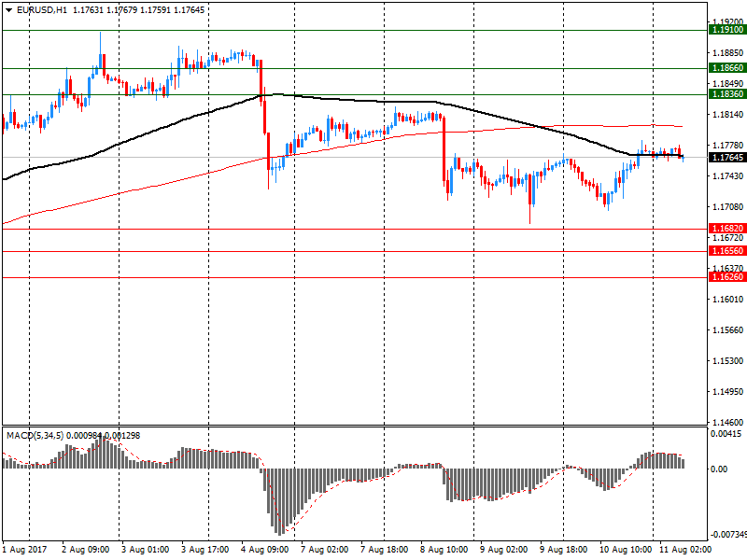Click the 1.18850 price scale value

pos(727,53)
